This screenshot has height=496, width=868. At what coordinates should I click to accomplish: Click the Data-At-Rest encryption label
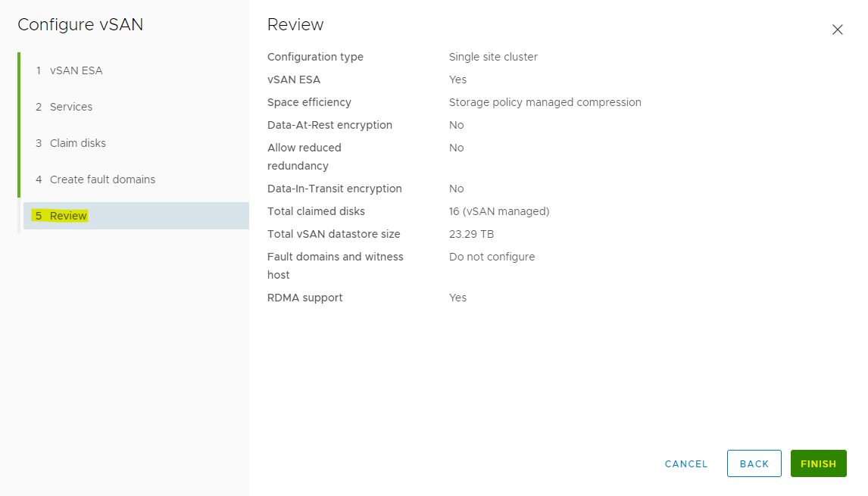click(x=329, y=125)
